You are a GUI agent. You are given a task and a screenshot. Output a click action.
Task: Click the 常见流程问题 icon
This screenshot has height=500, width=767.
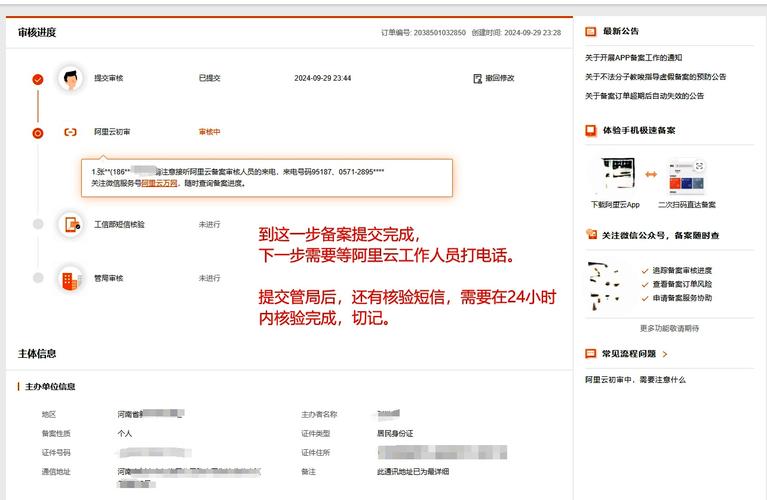point(590,354)
